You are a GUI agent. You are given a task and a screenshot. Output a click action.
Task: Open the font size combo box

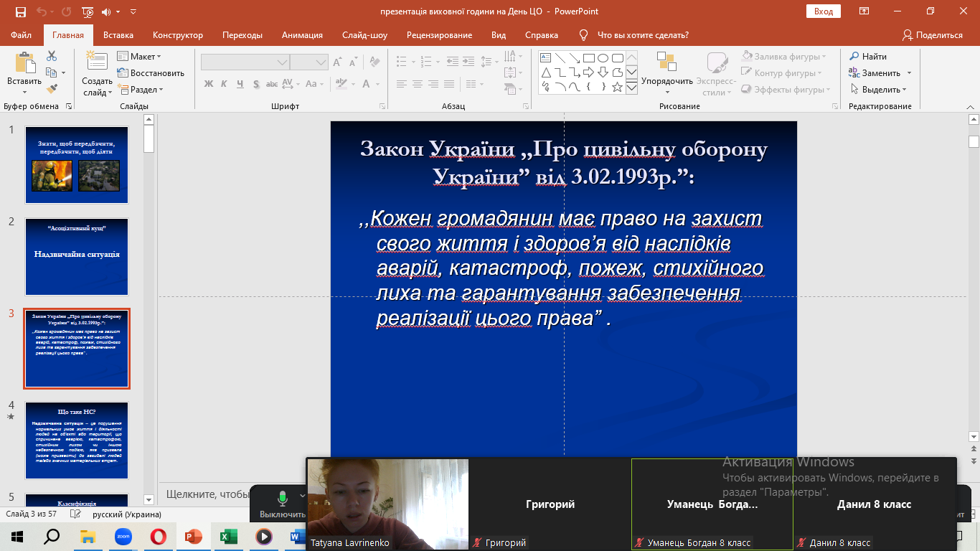309,62
